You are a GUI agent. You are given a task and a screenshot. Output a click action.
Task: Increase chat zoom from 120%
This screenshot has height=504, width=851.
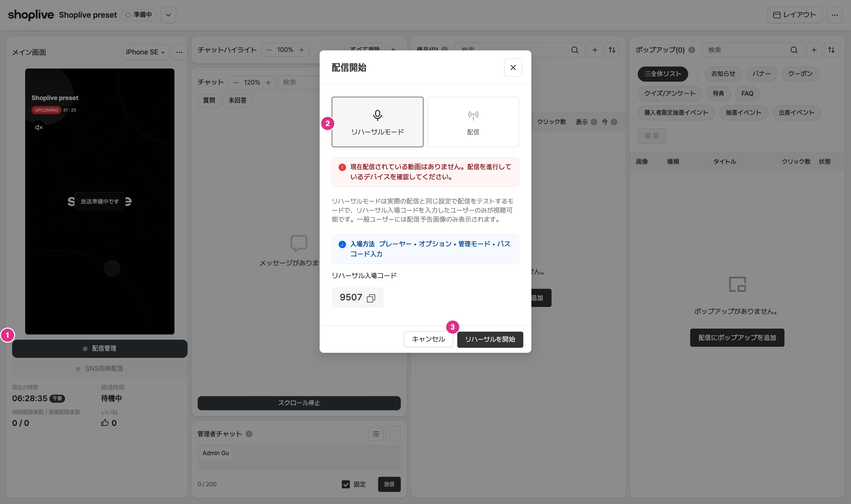(x=268, y=82)
